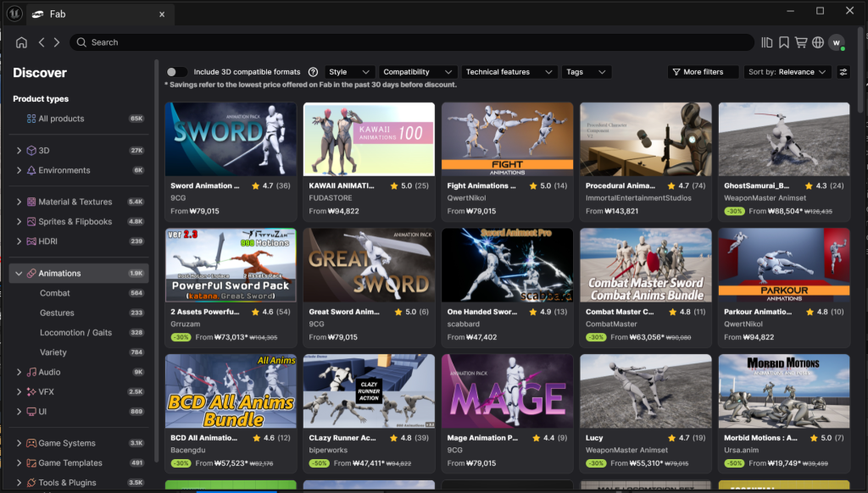
Task: Open the Sword Animation pack thumbnail
Action: [231, 140]
